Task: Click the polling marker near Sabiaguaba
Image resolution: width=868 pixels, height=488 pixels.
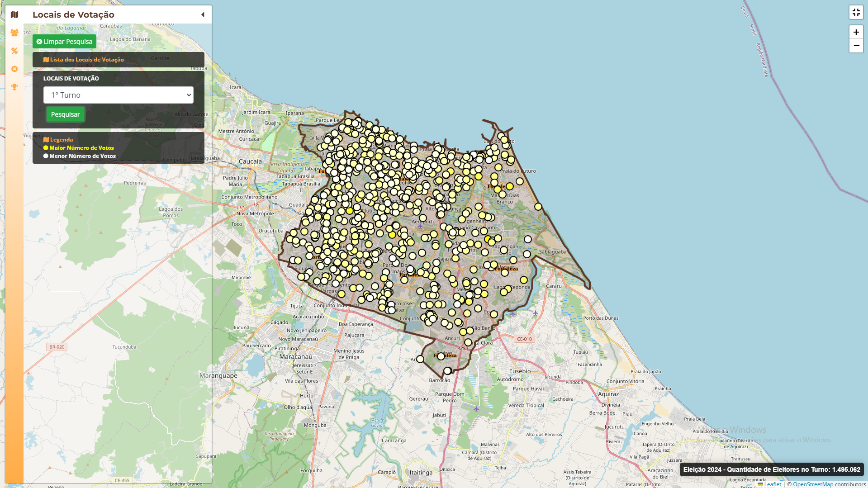Action: tap(527, 254)
